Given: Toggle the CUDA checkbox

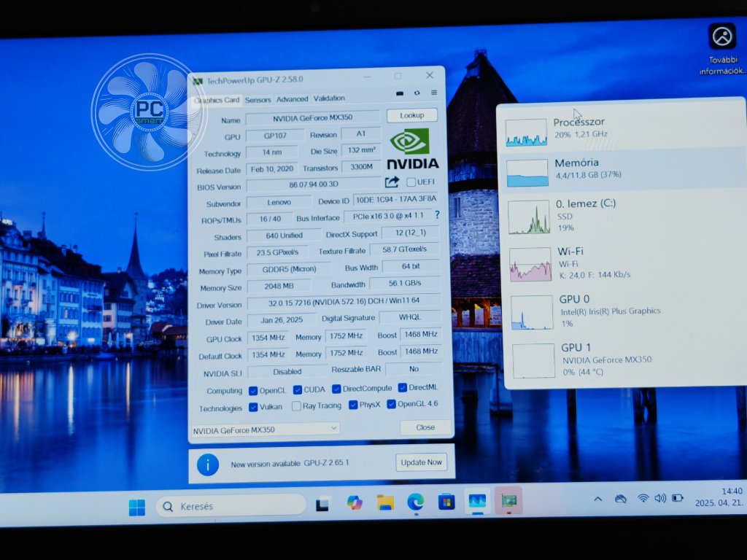Looking at the screenshot, I should pos(298,390).
